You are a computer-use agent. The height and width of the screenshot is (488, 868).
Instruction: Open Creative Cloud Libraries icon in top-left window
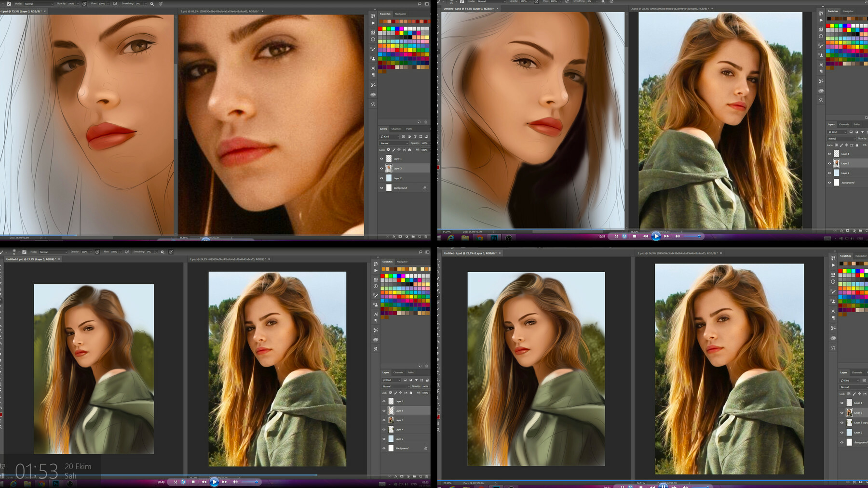tap(373, 94)
